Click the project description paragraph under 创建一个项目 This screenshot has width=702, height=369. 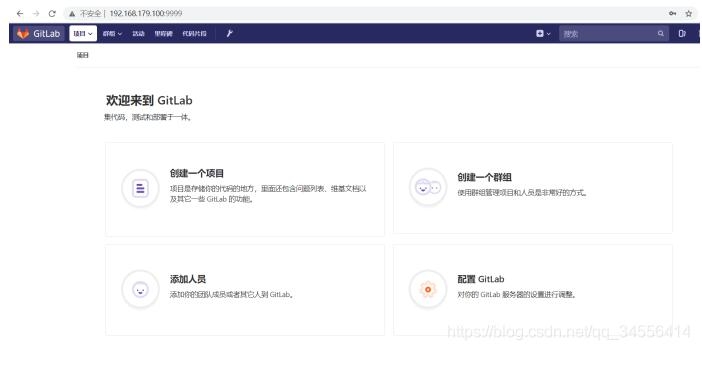(x=268, y=194)
